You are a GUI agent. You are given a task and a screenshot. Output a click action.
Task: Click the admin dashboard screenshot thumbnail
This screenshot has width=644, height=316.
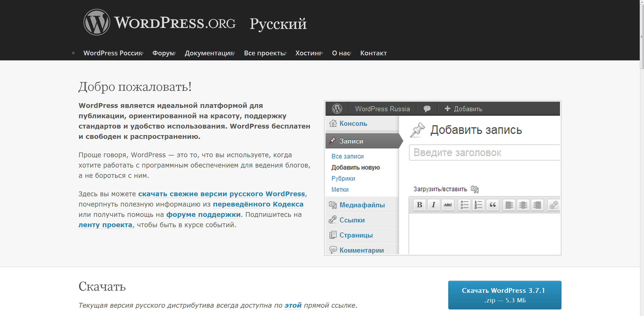442,178
